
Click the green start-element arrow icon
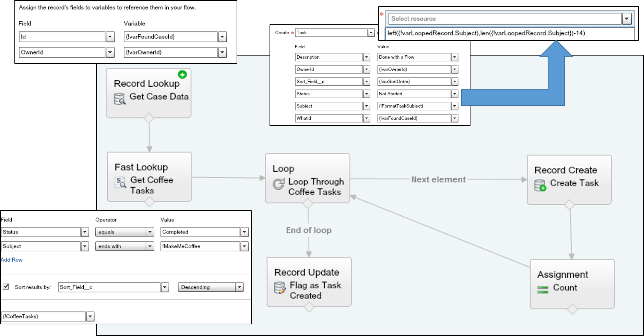pyautogui.click(x=182, y=74)
